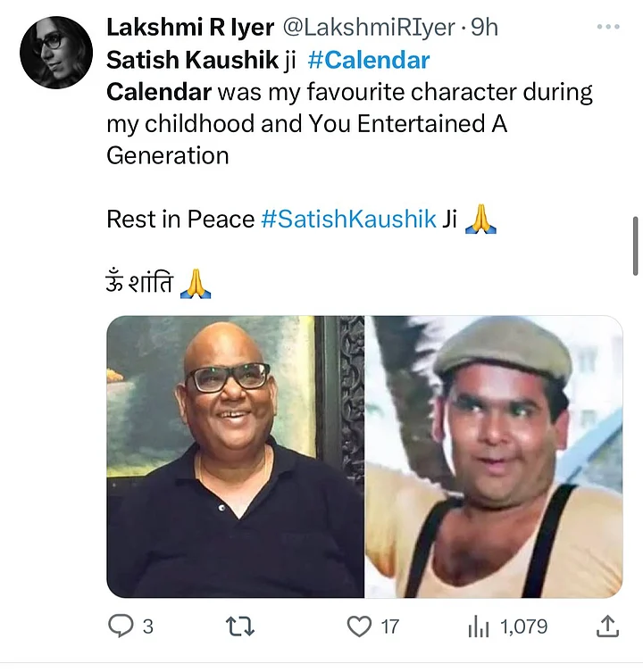Click the Lakshmi R Iyer display name
The width and height of the screenshot is (643, 672).
click(189, 28)
